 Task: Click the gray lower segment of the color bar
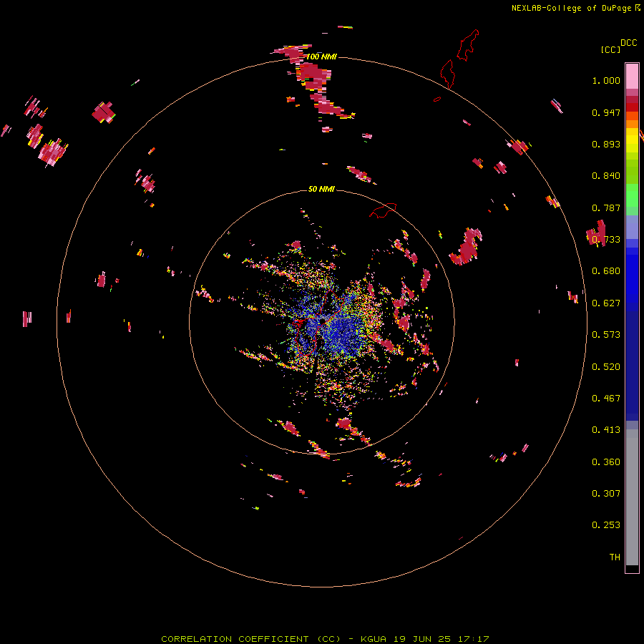pos(632,497)
